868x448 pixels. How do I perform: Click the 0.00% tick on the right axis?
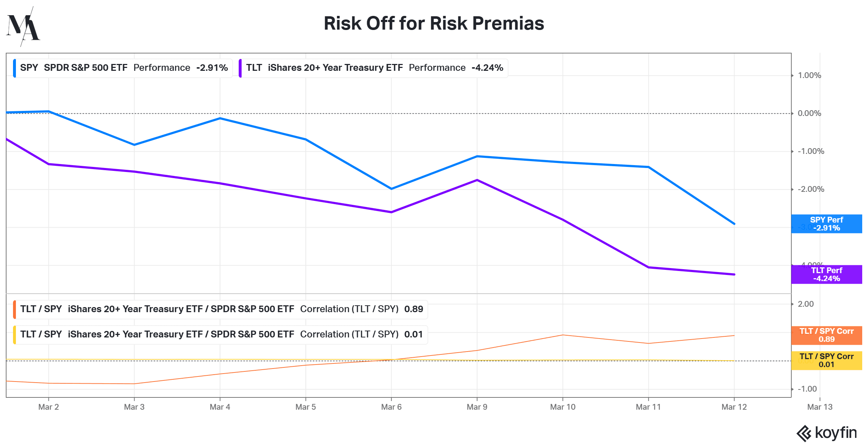[809, 113]
